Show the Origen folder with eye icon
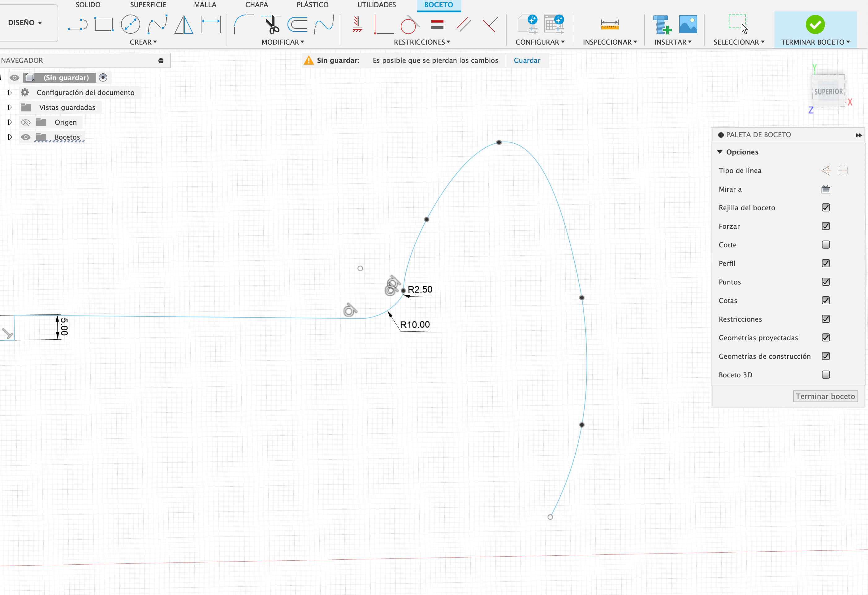The width and height of the screenshot is (868, 595). click(25, 122)
